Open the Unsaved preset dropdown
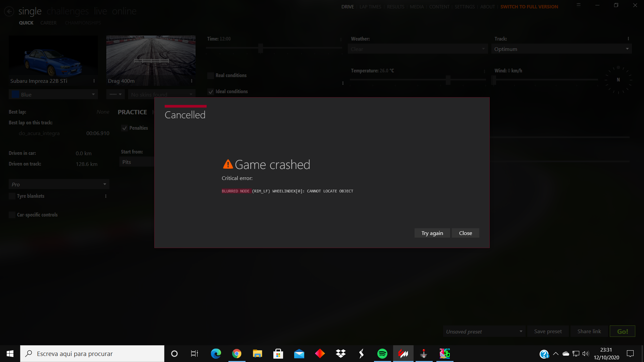The height and width of the screenshot is (362, 644). 484,331
